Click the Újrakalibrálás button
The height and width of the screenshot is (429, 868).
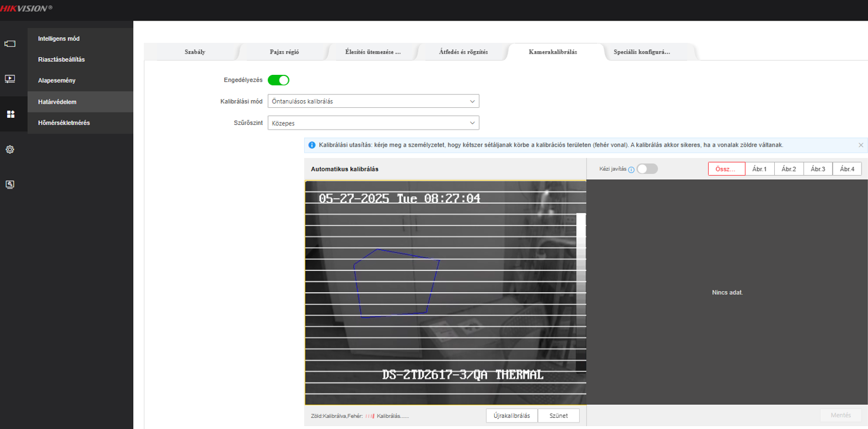(x=511, y=415)
